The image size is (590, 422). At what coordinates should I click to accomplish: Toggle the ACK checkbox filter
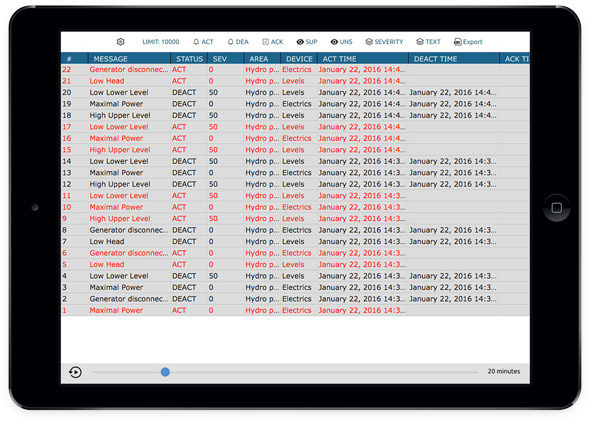tap(273, 42)
